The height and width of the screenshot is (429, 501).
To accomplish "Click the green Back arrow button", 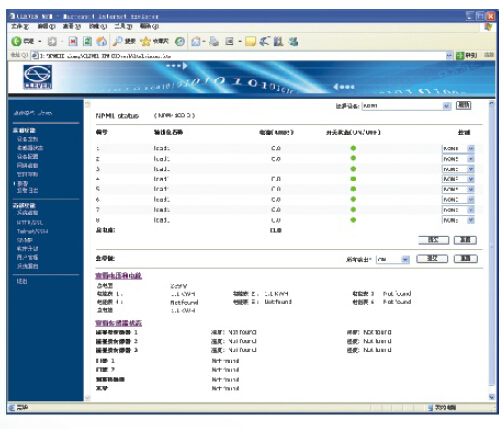I will point(16,41).
